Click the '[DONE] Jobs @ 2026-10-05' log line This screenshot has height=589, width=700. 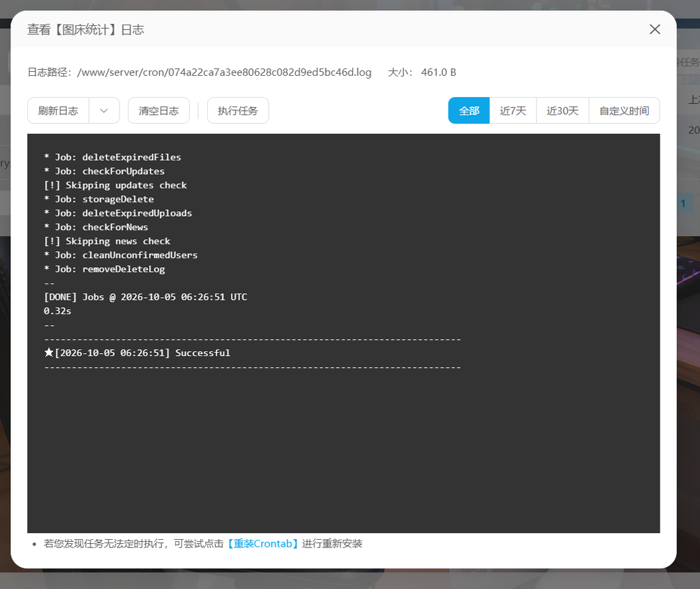coord(146,297)
